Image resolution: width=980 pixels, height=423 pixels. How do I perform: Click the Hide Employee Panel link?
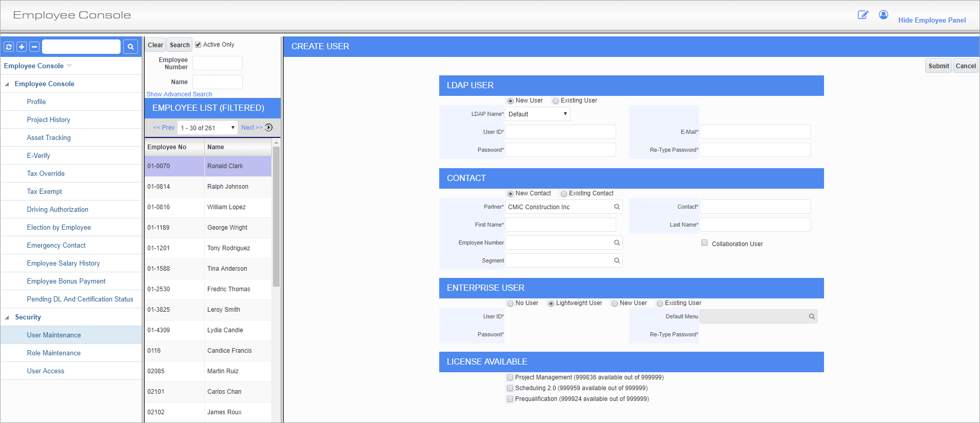(932, 20)
